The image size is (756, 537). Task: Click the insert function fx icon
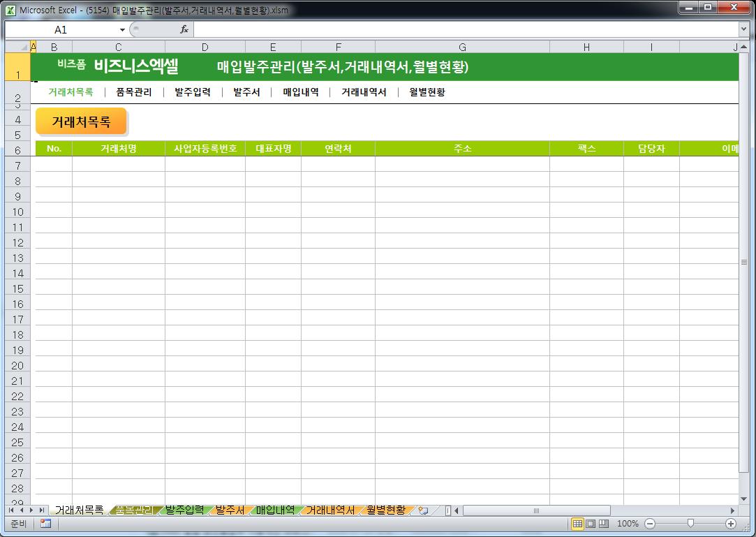[x=184, y=29]
